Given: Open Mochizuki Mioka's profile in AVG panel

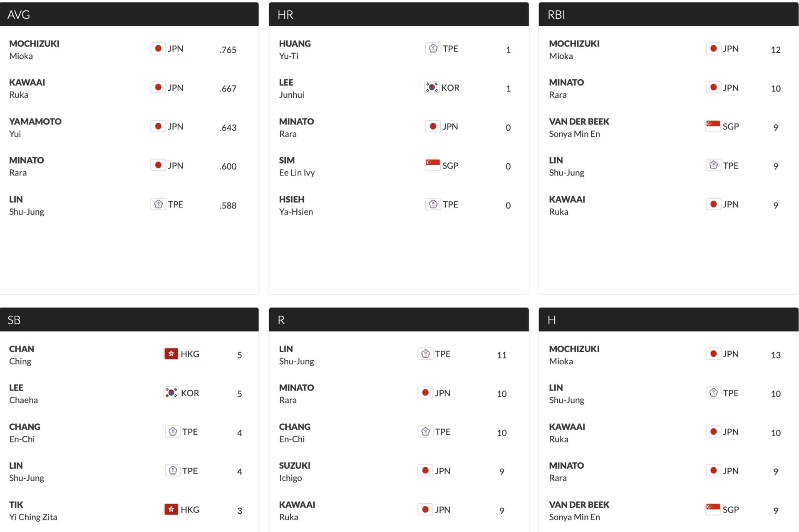Looking at the screenshot, I should pyautogui.click(x=34, y=49).
